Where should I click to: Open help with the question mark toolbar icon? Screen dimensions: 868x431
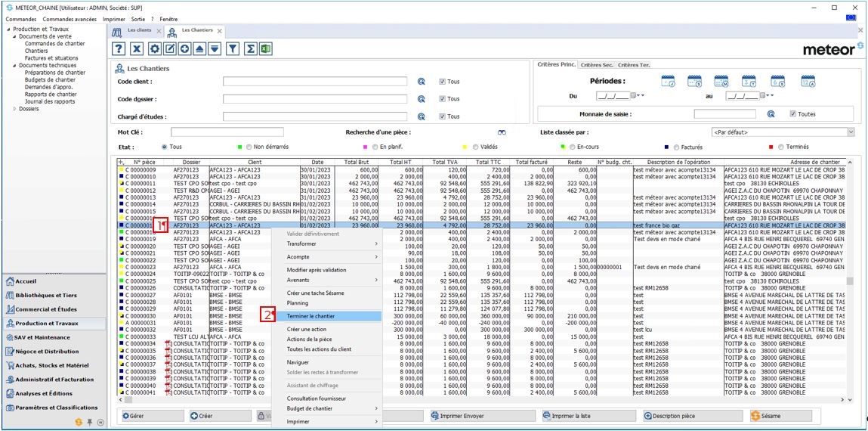point(119,49)
